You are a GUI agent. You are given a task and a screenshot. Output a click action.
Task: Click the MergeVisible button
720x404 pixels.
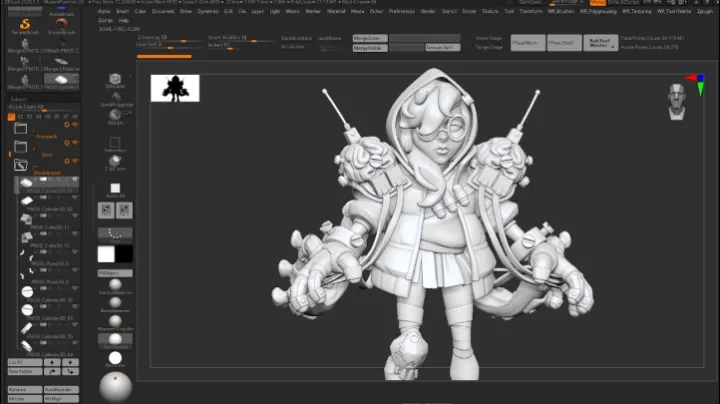(x=370, y=48)
